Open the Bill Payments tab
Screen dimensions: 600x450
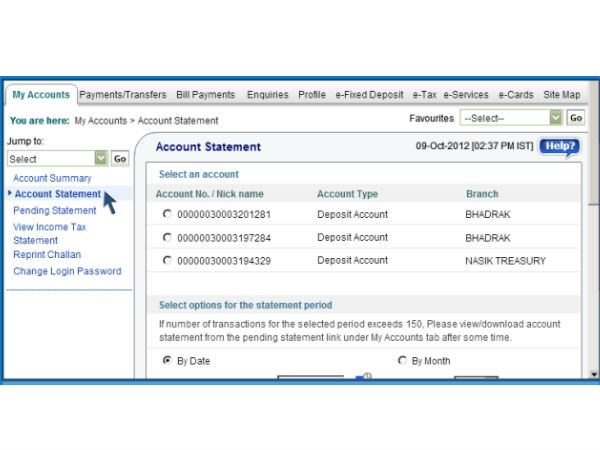(205, 95)
